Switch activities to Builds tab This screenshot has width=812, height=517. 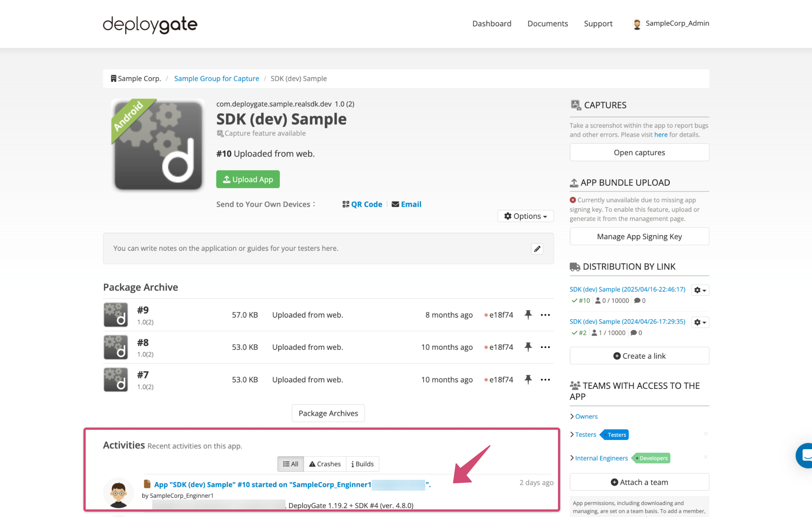coord(362,464)
